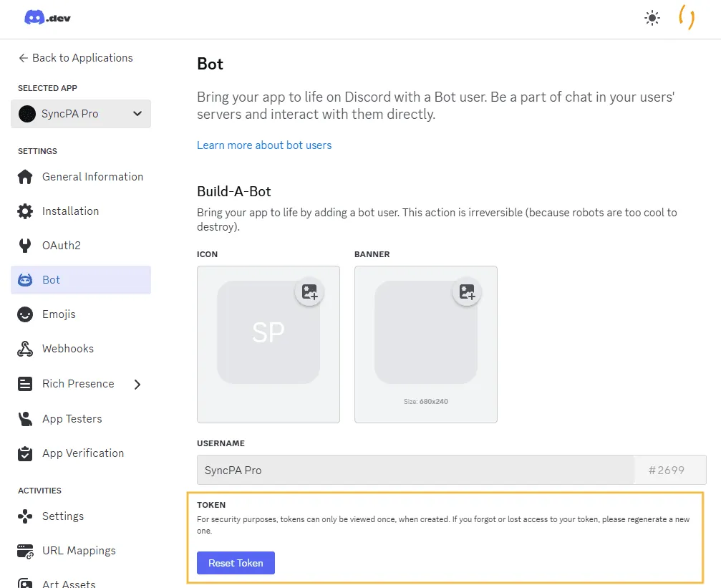721x588 pixels.
Task: Click the upload icon on the bot ICON
Action: 309,291
